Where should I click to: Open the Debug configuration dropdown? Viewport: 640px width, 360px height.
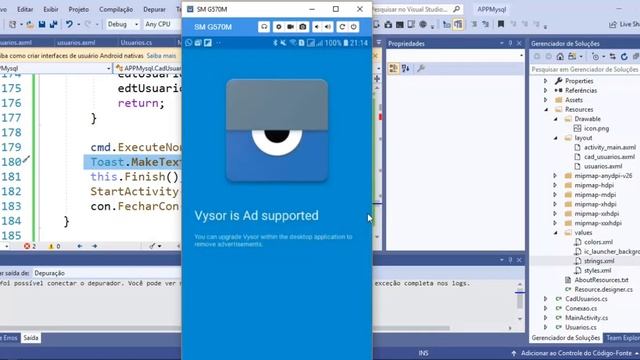[x=122, y=24]
